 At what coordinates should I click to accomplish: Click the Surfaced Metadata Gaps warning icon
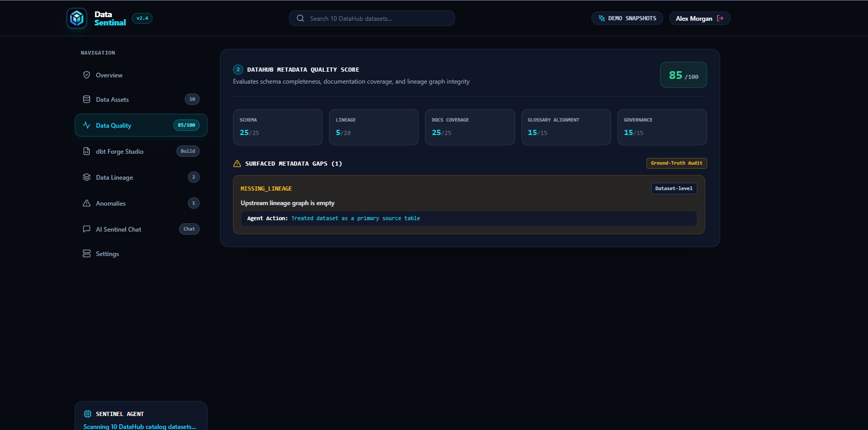pyautogui.click(x=237, y=164)
